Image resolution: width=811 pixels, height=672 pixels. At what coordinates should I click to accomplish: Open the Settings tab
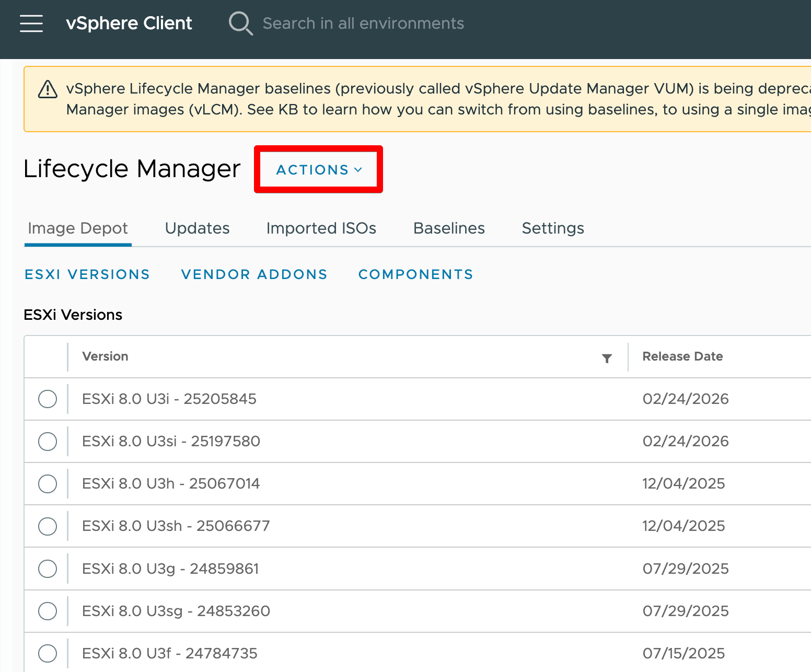click(553, 228)
